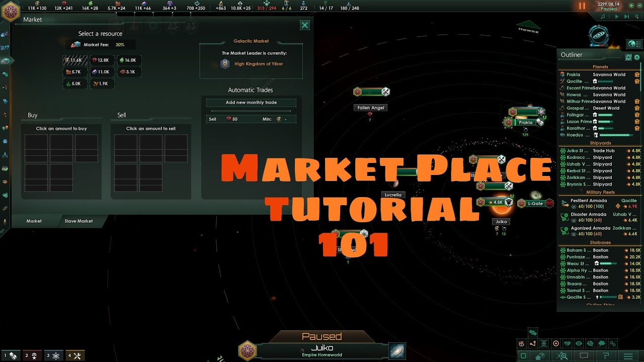Viewport: 644px width, 362px height.
Task: Skip to next music track
Action: click(x=627, y=17)
